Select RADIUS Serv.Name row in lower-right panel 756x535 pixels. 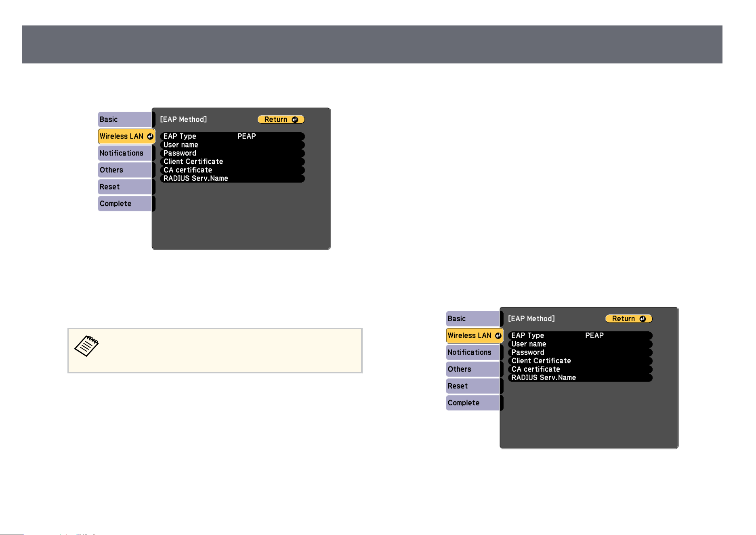[x=580, y=378]
